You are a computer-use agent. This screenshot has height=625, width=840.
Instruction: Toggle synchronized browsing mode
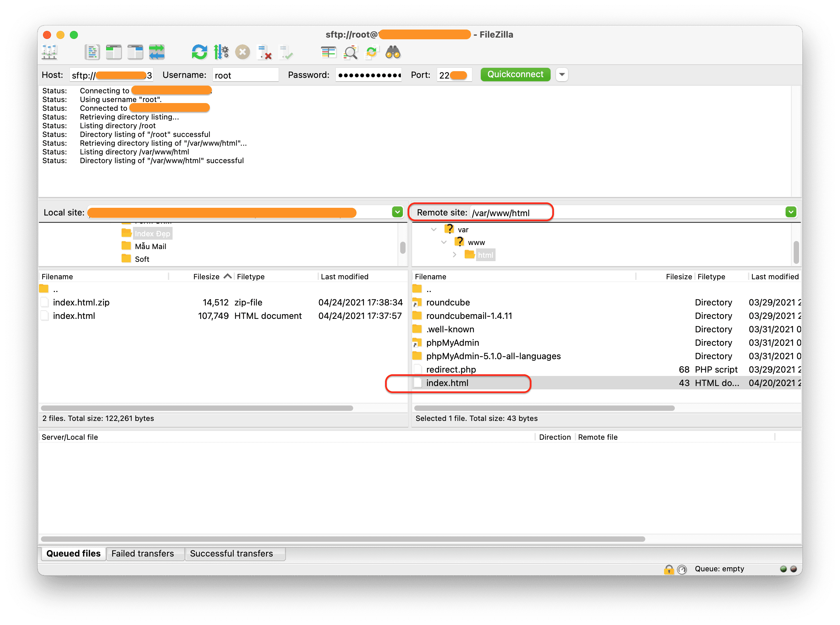(371, 53)
